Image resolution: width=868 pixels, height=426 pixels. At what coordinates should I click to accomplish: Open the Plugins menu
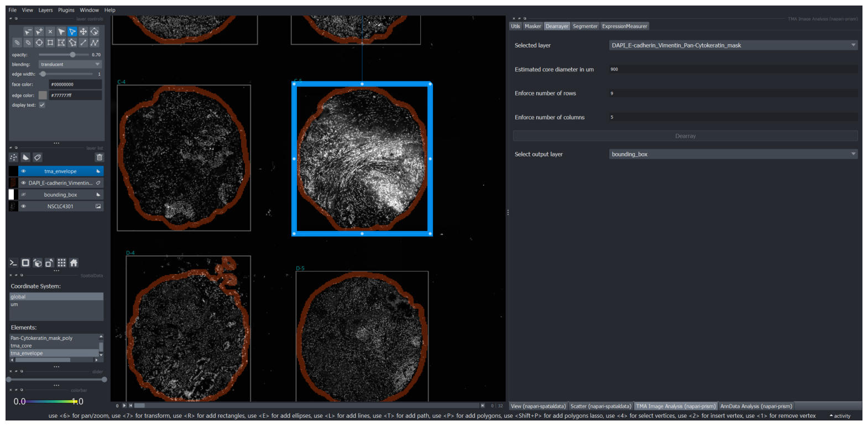click(66, 10)
